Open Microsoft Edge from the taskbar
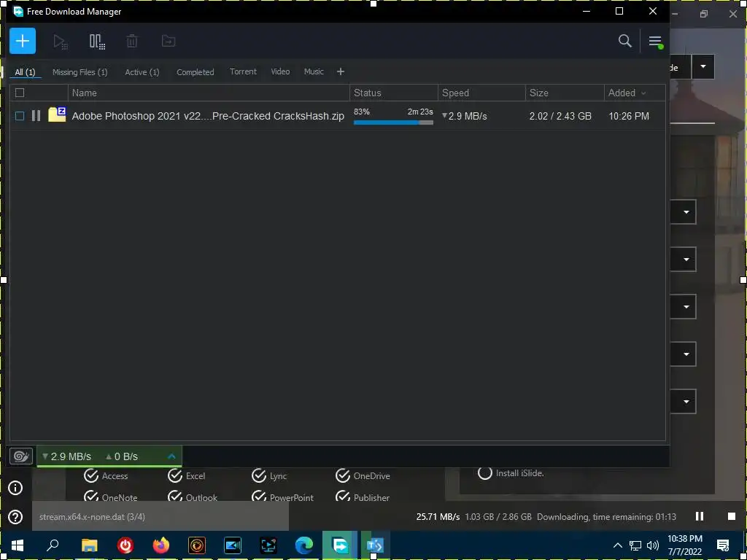This screenshot has width=747, height=560. pos(304,545)
